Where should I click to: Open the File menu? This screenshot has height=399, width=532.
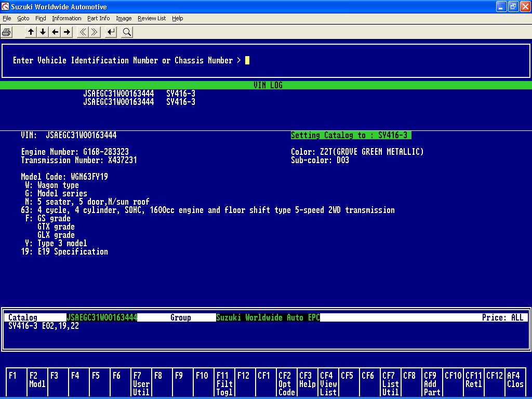pyautogui.click(x=7, y=18)
